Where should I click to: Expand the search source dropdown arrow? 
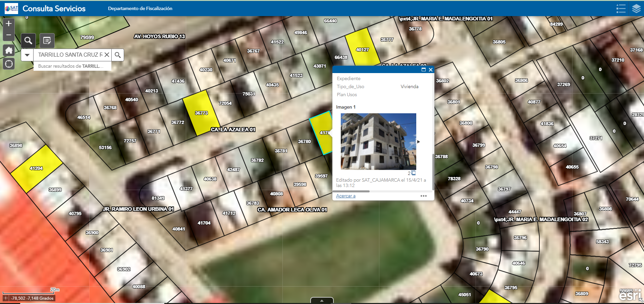click(27, 55)
